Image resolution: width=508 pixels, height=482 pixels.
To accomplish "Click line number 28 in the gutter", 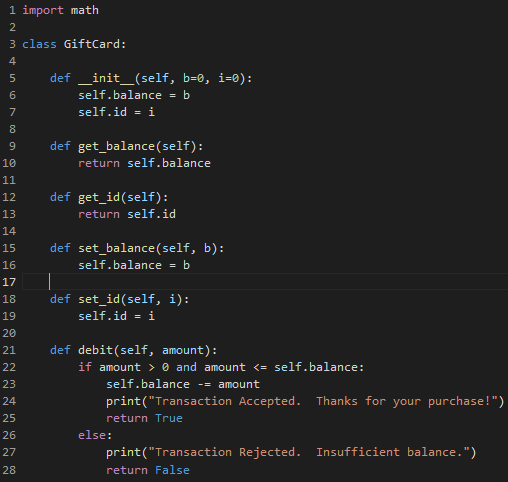I will [9, 470].
